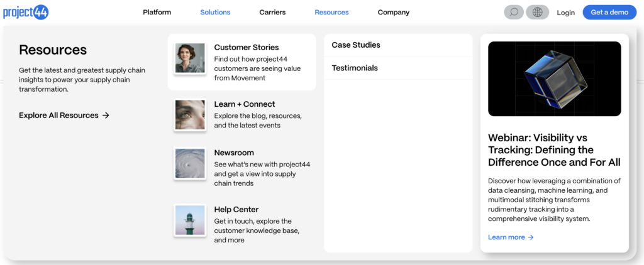Open the webinar cube banner image

pyautogui.click(x=555, y=78)
